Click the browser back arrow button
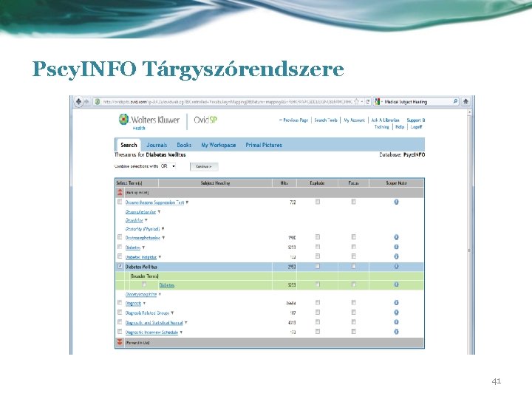The height and width of the screenshot is (399, 532). tap(79, 101)
